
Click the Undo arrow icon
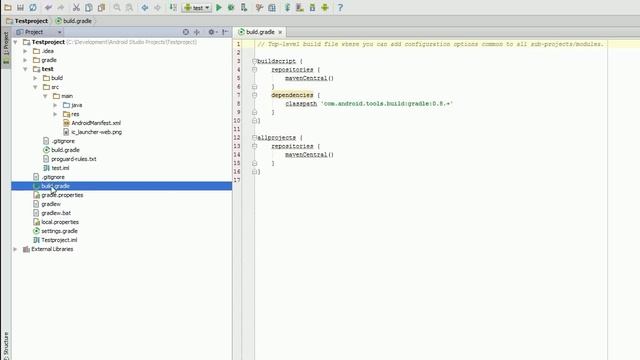[49, 7]
